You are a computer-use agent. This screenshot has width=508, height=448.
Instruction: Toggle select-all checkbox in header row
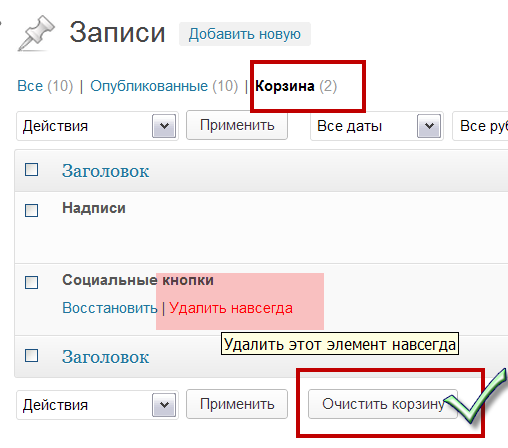point(32,170)
